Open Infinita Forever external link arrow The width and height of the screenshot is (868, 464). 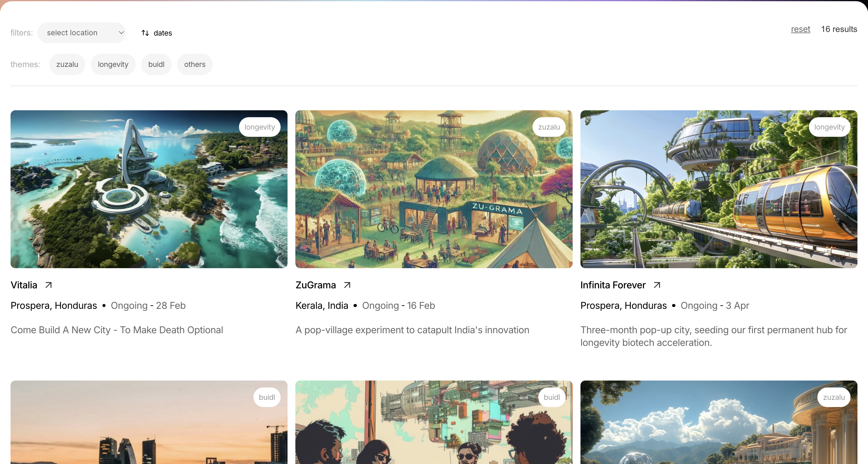(x=657, y=285)
